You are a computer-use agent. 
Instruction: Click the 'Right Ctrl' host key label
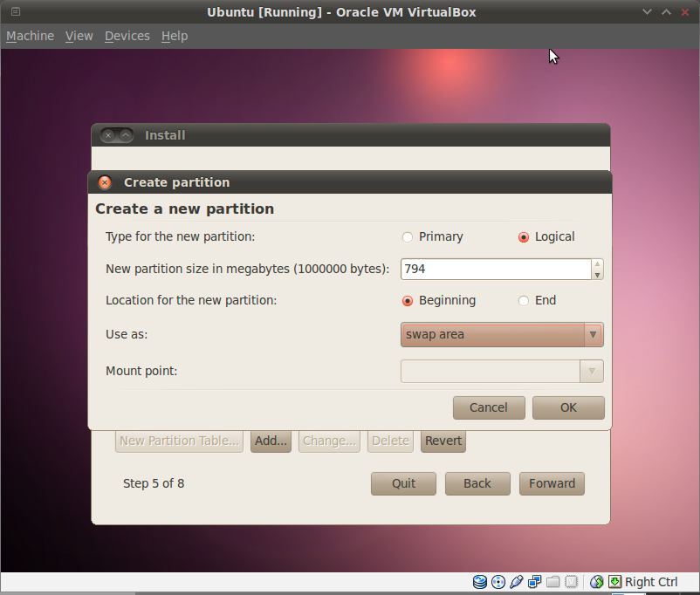click(651, 582)
